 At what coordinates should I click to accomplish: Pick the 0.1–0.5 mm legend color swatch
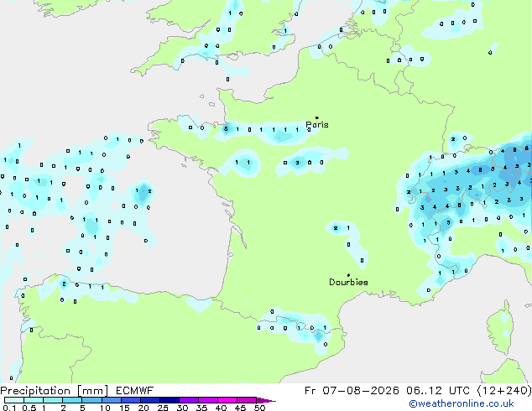pyautogui.click(x=14, y=400)
